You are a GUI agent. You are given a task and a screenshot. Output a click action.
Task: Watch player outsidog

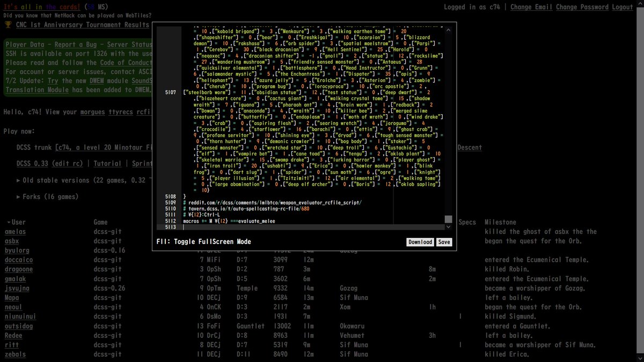coord(19,326)
